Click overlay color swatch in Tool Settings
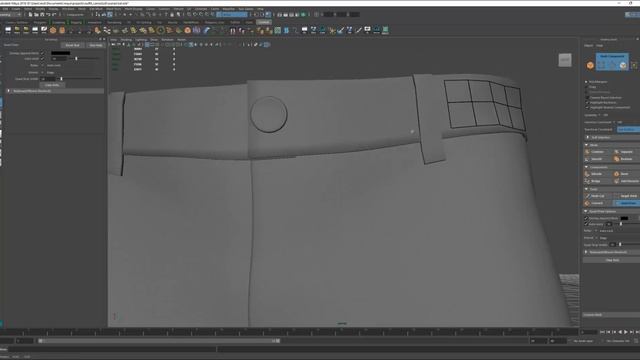This screenshot has width=640, height=360. click(x=60, y=53)
